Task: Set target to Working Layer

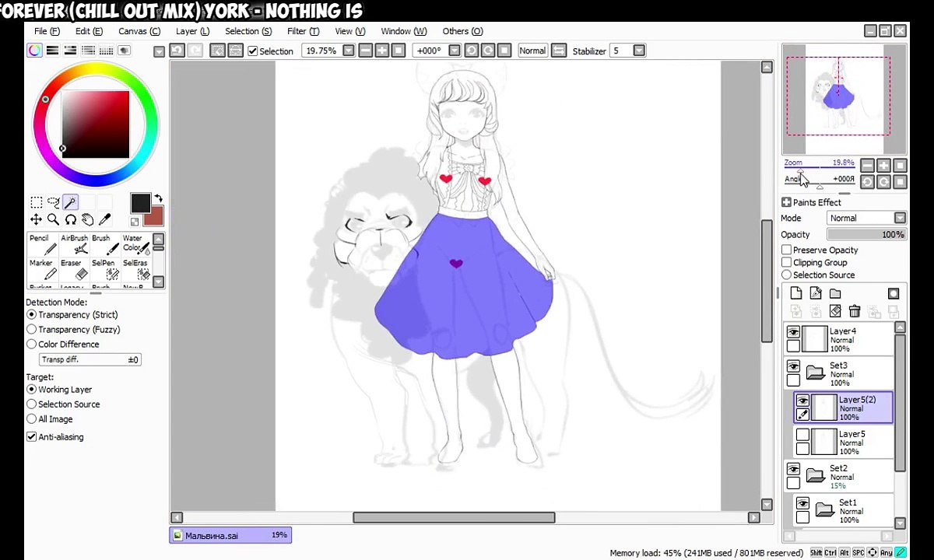Action: click(32, 389)
